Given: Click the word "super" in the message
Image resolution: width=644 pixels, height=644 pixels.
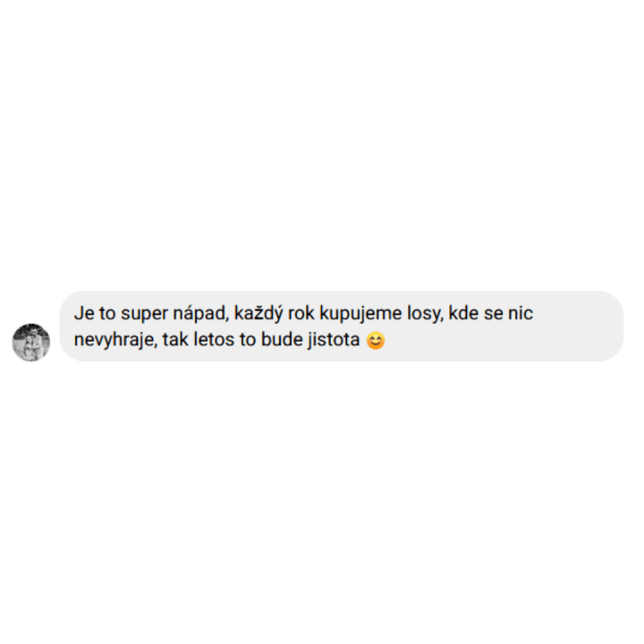Looking at the screenshot, I should [x=144, y=314].
